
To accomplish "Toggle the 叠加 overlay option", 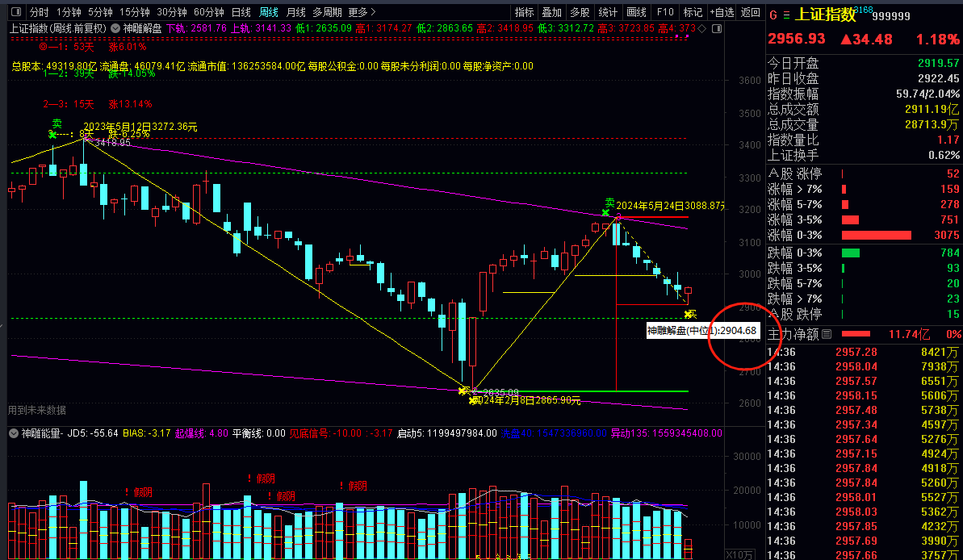I will [x=551, y=12].
